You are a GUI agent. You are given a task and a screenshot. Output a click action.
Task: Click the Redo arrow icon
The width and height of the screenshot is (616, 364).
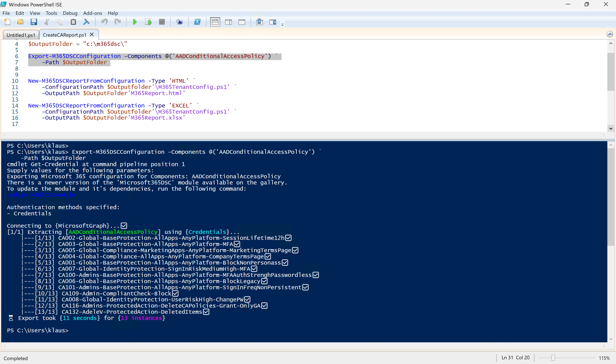pos(118,22)
